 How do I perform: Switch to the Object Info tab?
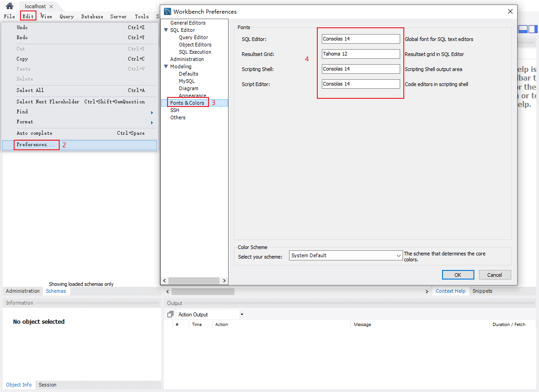coord(19,385)
